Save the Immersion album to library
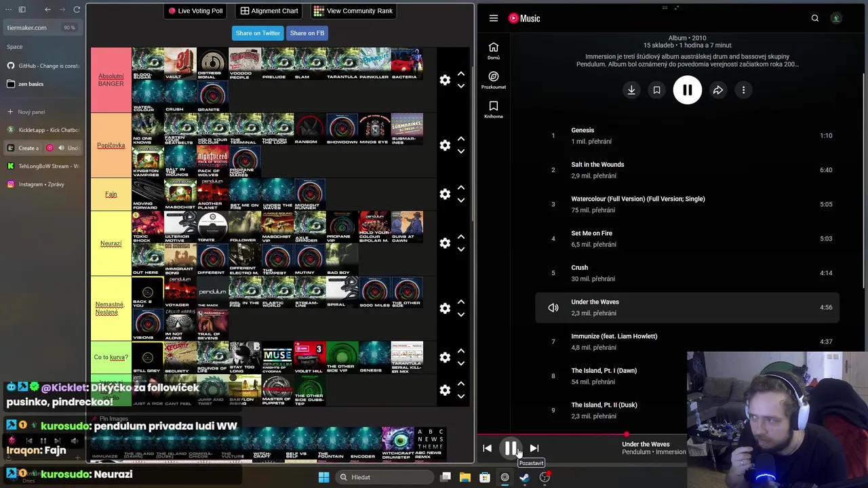868x488 pixels. coord(656,90)
